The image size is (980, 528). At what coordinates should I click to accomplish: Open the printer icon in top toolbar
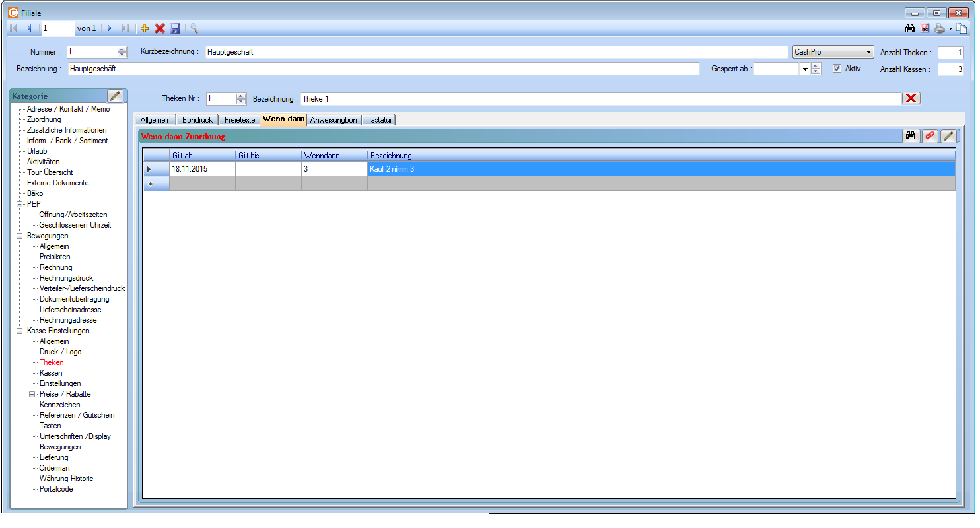(939, 28)
